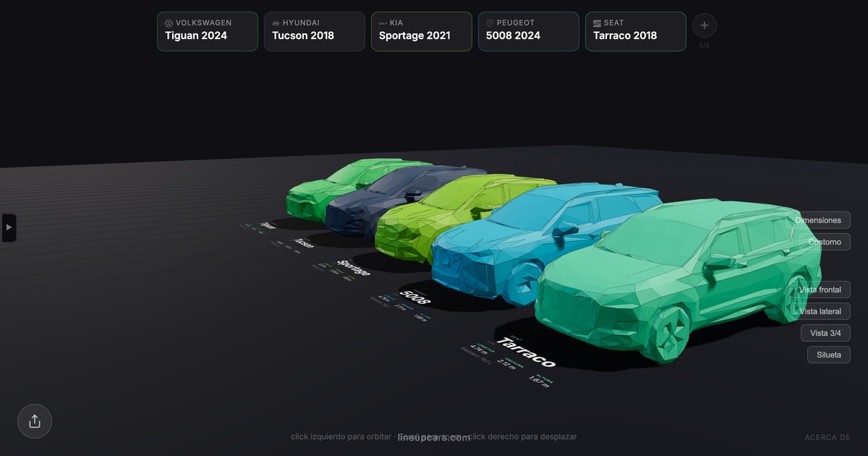Click the Hyundai logo in Tucson card
The image size is (868, 456).
pos(276,23)
